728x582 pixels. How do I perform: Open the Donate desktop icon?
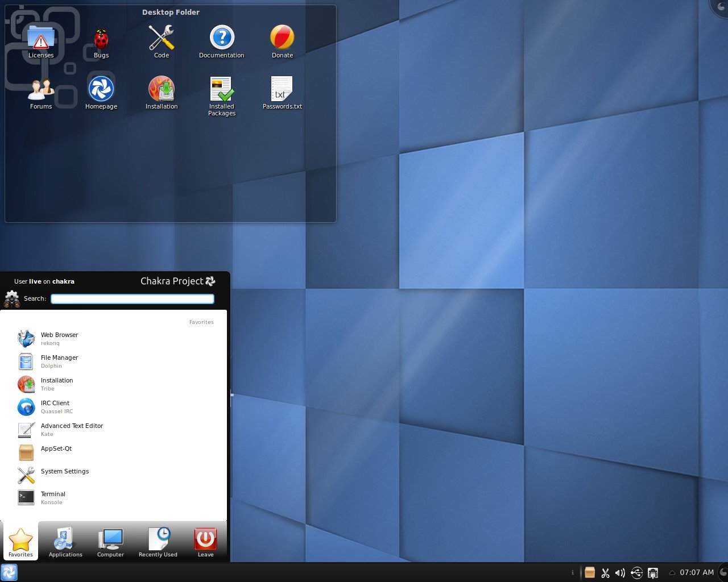pos(282,41)
